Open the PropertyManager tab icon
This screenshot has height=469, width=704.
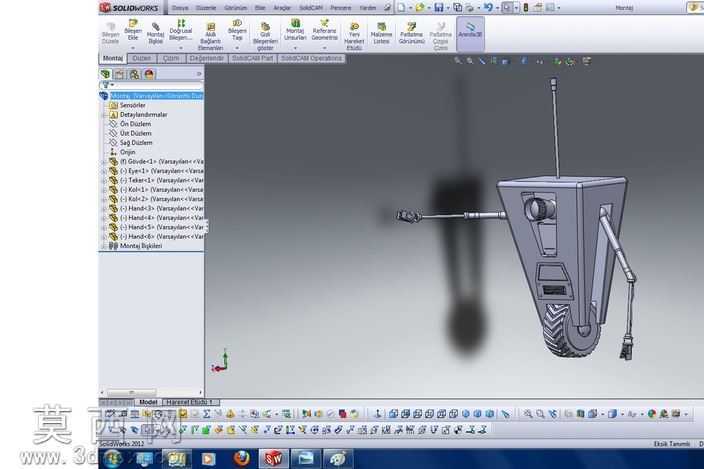(x=119, y=74)
